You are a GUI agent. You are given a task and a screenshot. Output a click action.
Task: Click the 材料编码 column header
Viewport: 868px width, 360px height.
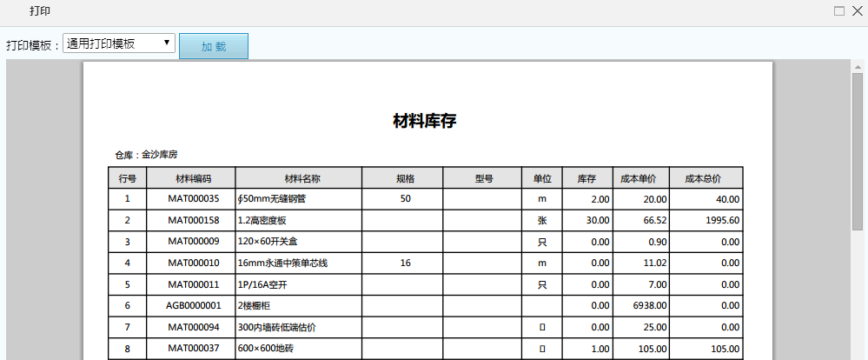(x=192, y=178)
